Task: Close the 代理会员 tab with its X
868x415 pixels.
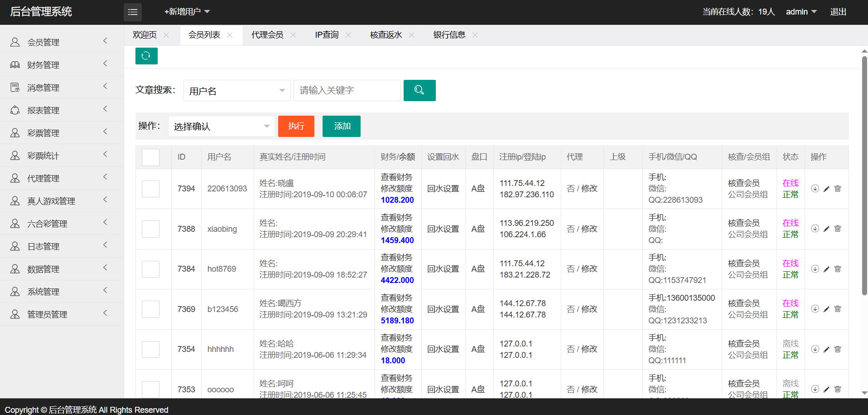Action: coord(293,35)
